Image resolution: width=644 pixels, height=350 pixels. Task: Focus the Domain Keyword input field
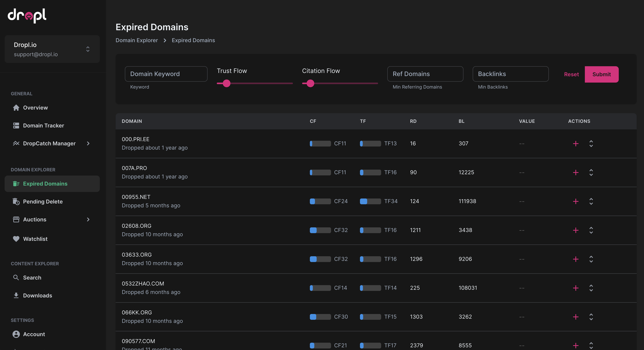(x=166, y=74)
